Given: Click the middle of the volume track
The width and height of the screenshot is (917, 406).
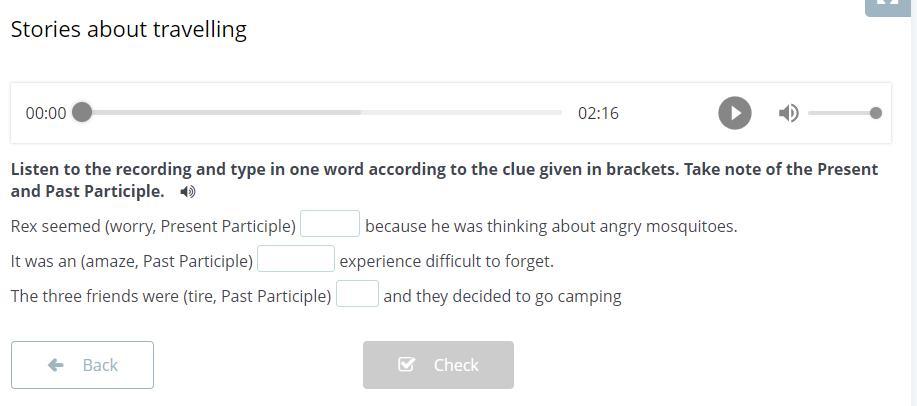Looking at the screenshot, I should coord(842,113).
